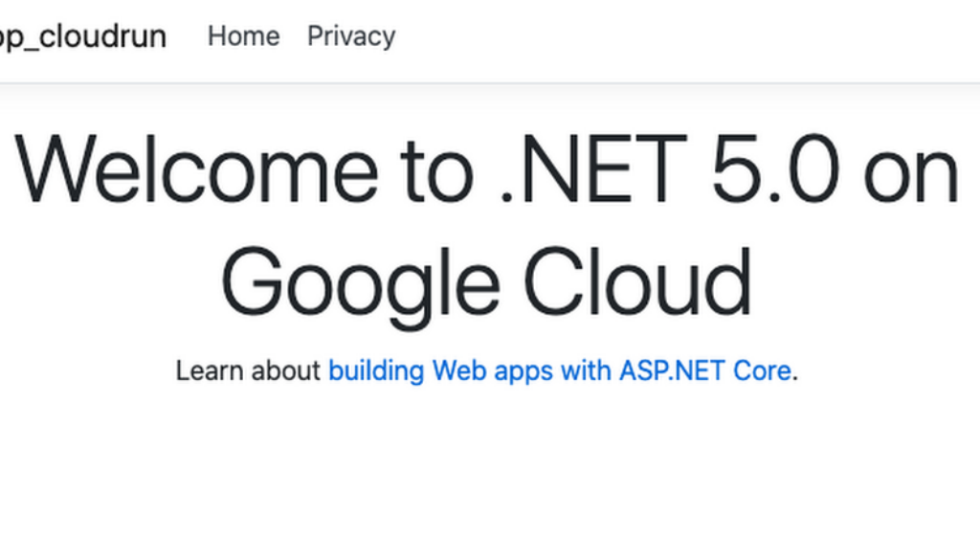Click empty navbar space right of Privacy
This screenshot has height=560, width=980.
(670, 36)
